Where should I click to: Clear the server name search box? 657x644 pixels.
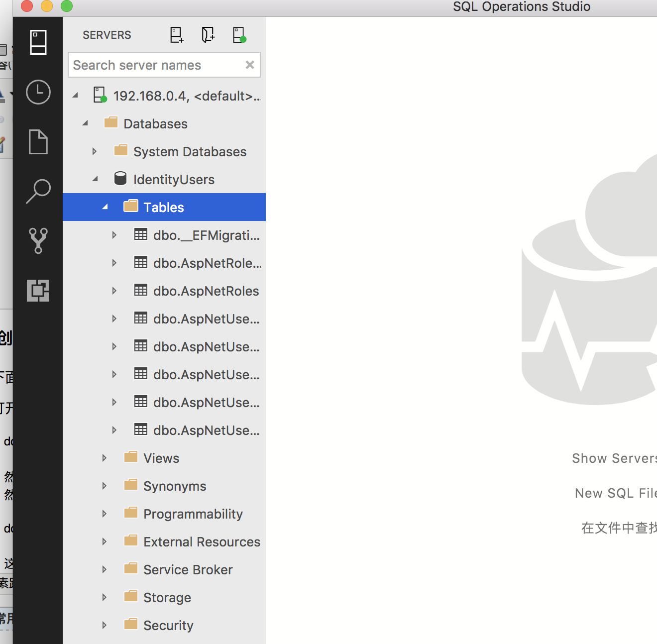(250, 65)
